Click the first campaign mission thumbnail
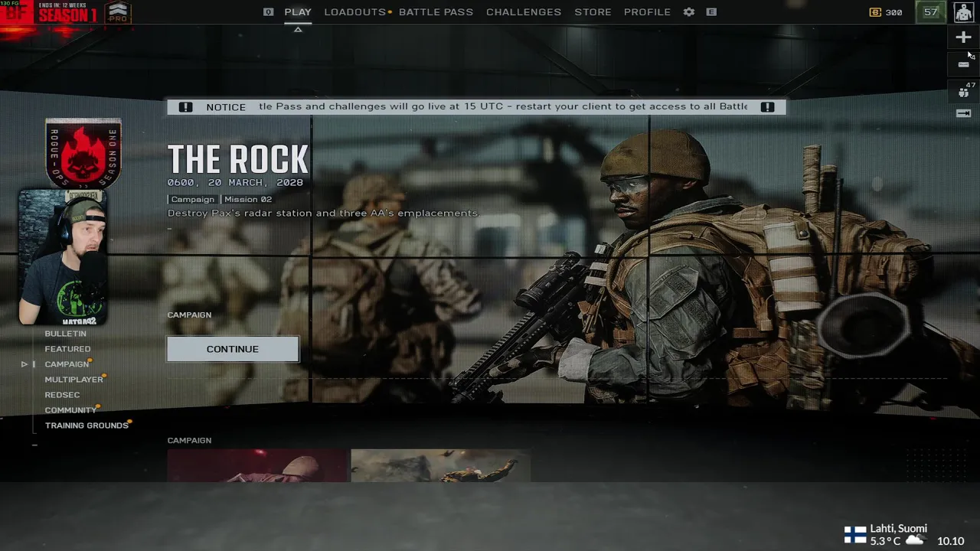Image resolution: width=980 pixels, height=551 pixels. pyautogui.click(x=257, y=465)
